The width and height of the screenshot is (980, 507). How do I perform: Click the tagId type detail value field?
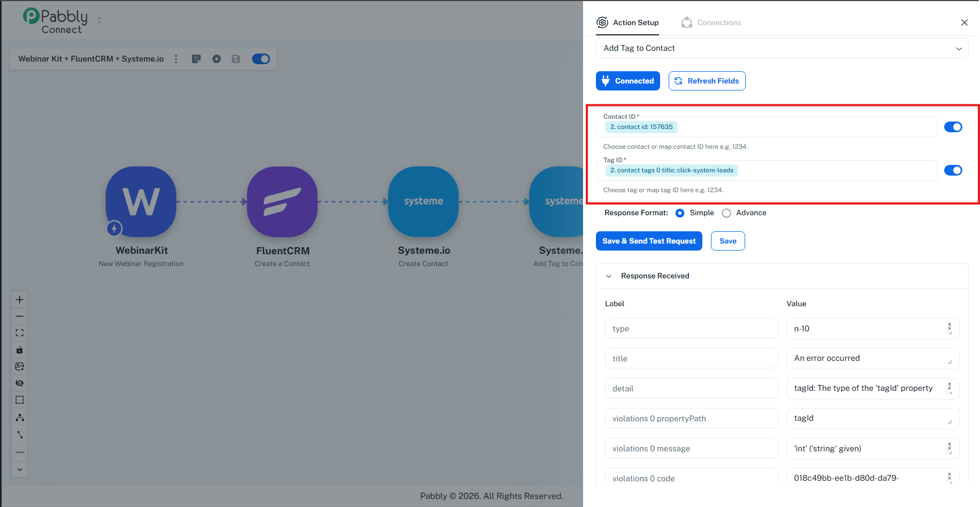coord(873,389)
